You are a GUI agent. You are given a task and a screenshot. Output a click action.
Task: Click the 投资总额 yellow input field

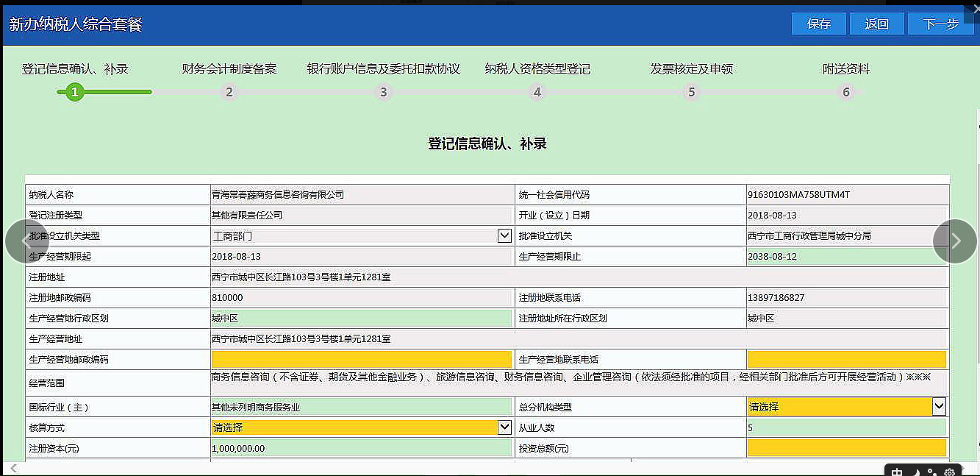pos(846,447)
